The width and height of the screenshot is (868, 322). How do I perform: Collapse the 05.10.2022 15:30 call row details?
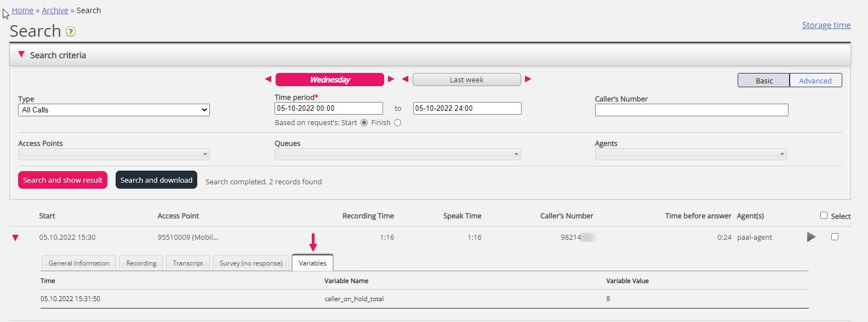pyautogui.click(x=15, y=238)
